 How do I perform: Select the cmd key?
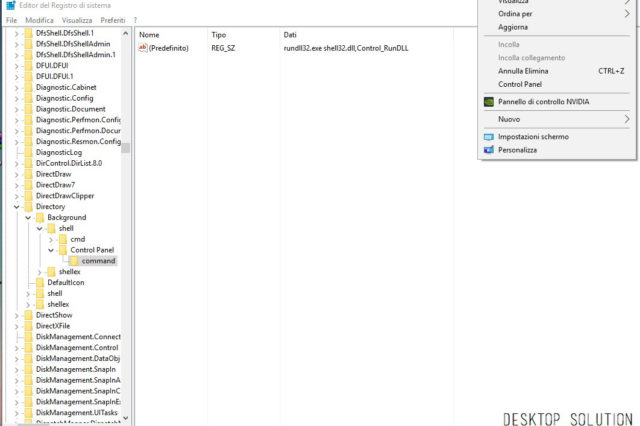click(78, 239)
